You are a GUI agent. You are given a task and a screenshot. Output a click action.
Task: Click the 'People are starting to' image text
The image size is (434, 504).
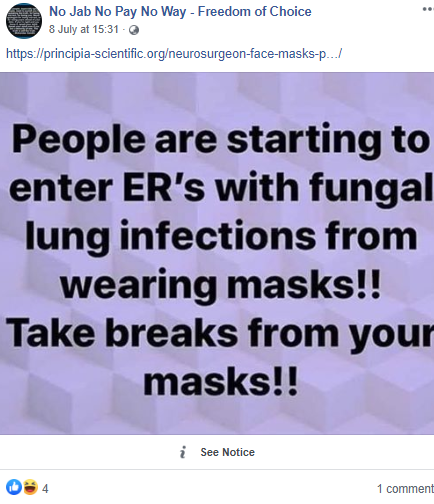pyautogui.click(x=220, y=139)
